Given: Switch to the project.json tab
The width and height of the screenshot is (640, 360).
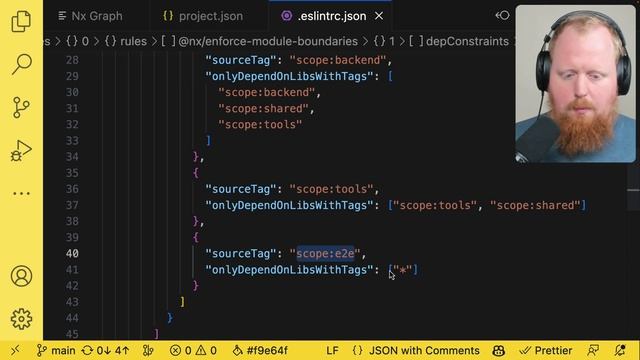Looking at the screenshot, I should (x=203, y=16).
